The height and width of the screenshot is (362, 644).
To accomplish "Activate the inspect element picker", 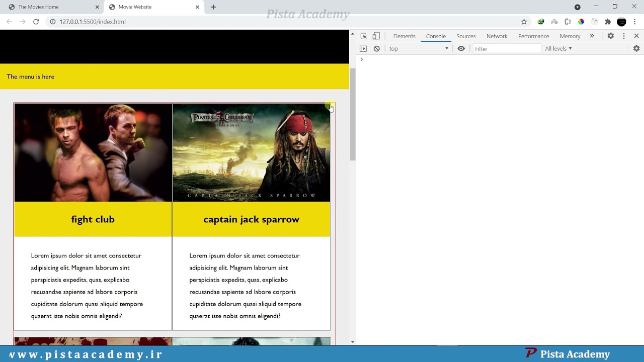I will coord(364,36).
